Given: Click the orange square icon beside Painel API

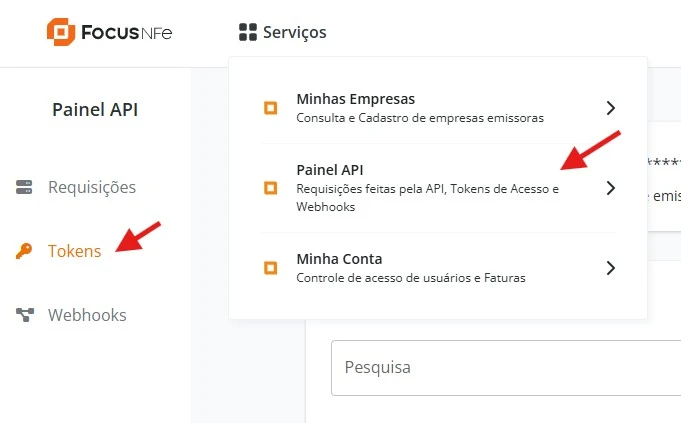Looking at the screenshot, I should [270, 187].
